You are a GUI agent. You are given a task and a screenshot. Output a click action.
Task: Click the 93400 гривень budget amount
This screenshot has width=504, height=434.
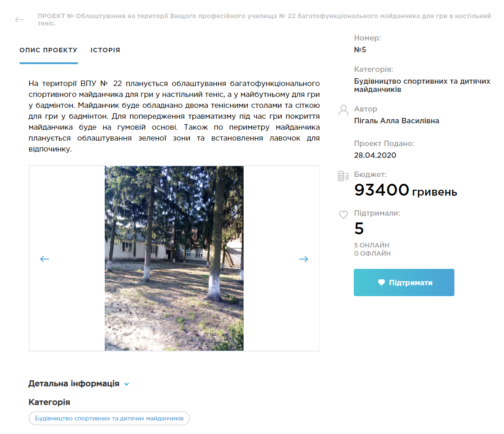click(x=405, y=190)
